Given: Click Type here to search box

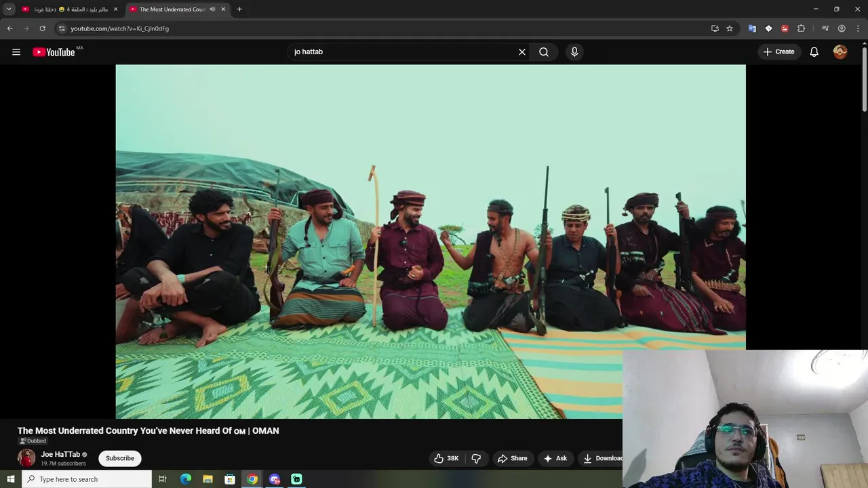Looking at the screenshot, I should point(86,479).
